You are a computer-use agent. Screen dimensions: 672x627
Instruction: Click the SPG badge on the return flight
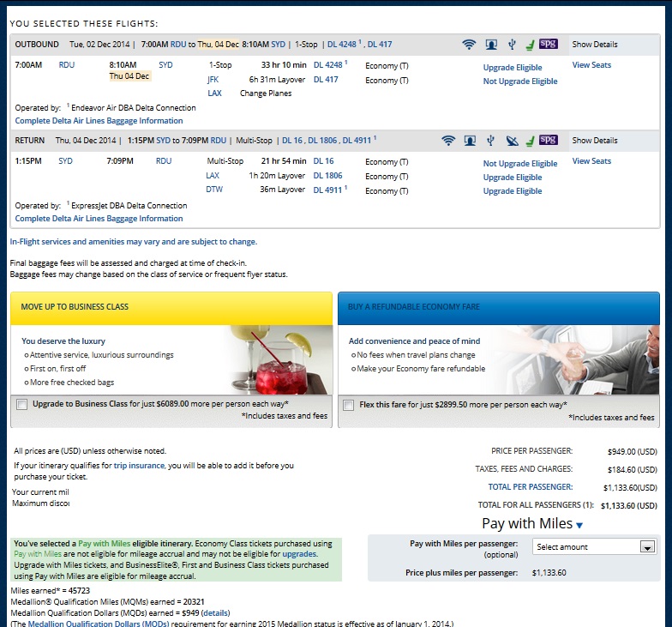pos(549,141)
